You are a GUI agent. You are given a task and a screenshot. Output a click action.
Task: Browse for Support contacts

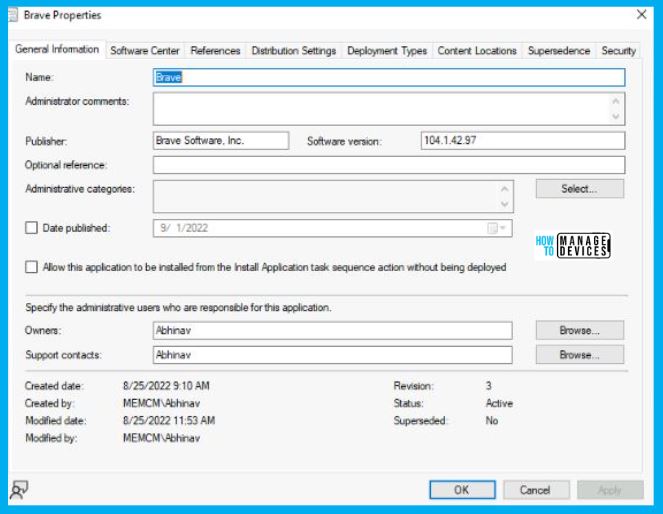pyautogui.click(x=580, y=355)
